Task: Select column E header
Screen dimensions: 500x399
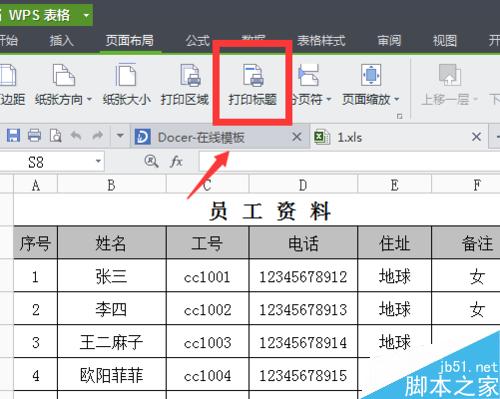Action: tap(394, 185)
